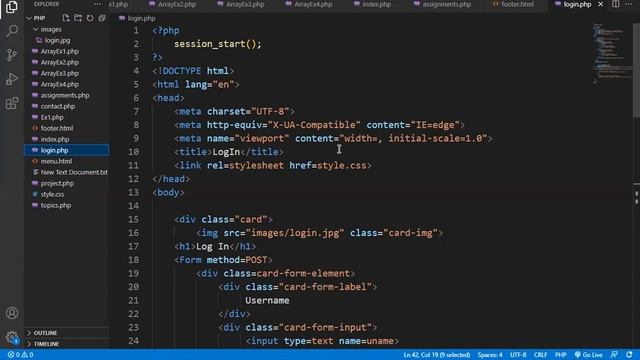Open footer.html in explorer
The height and width of the screenshot is (360, 640).
57,128
